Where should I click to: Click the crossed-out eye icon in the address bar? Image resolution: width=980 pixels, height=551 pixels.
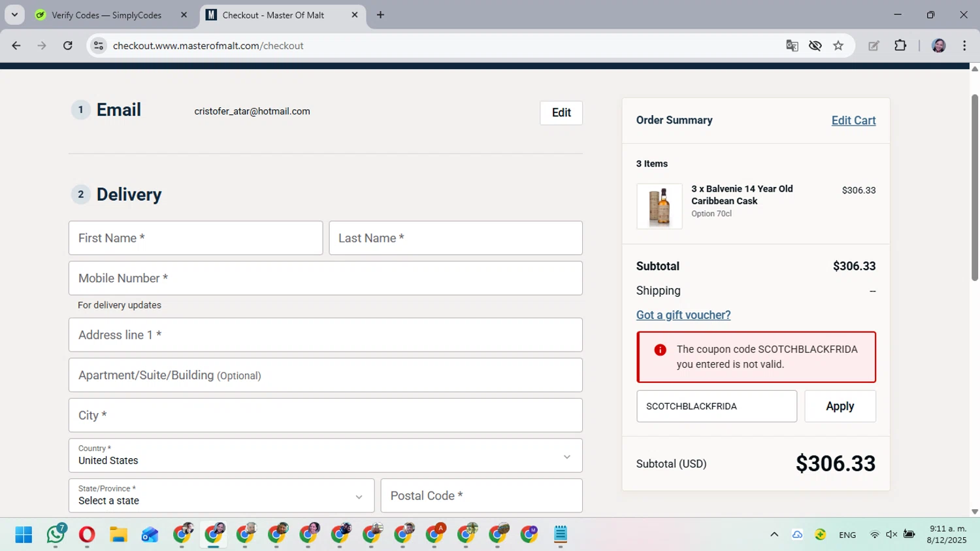pyautogui.click(x=815, y=46)
